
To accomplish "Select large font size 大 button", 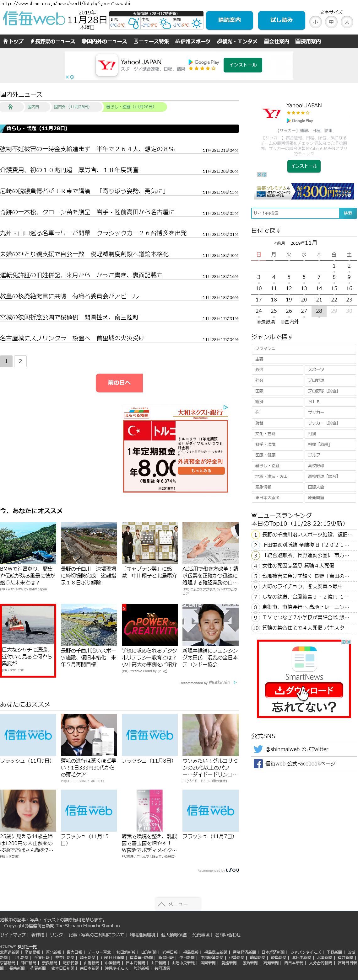I will pos(347,22).
